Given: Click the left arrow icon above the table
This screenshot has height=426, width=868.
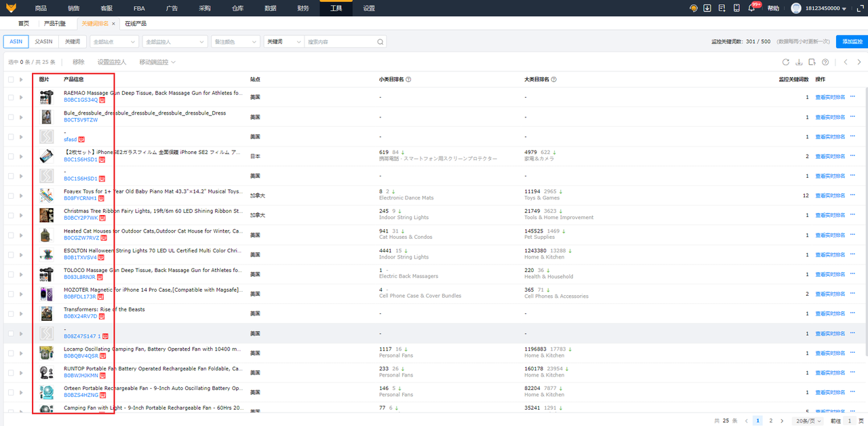Looking at the screenshot, I should point(846,62).
